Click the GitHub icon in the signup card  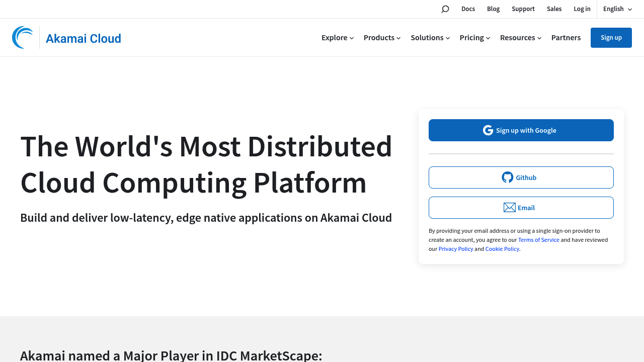point(508,177)
